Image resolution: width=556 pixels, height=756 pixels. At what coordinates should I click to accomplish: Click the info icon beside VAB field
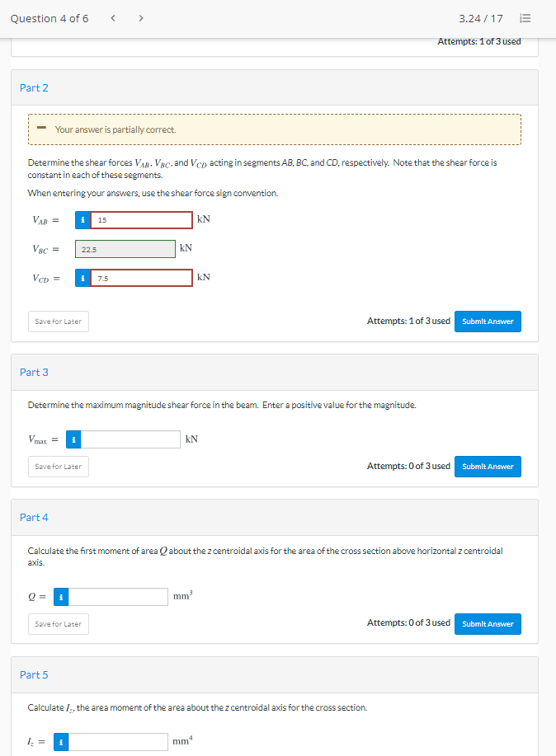[83, 219]
